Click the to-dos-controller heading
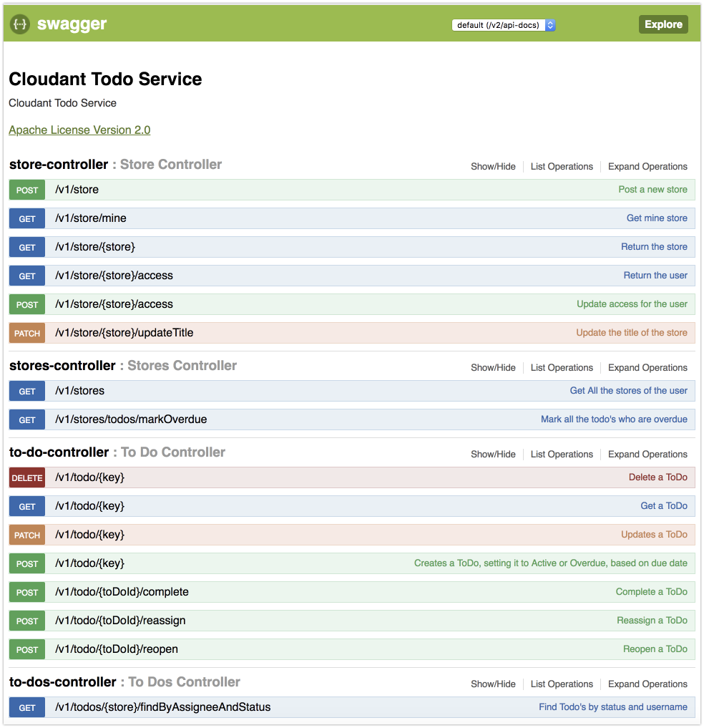This screenshot has width=704, height=728. tap(63, 682)
